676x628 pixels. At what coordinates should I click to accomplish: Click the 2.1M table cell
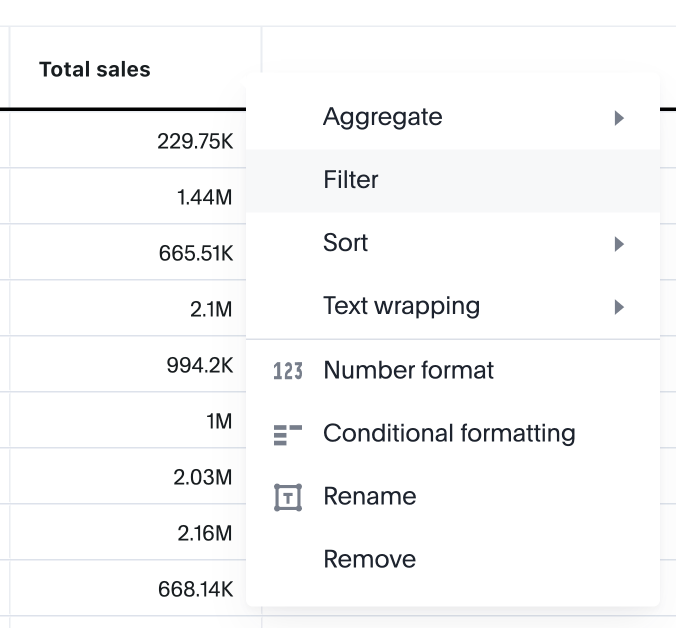(x=210, y=310)
